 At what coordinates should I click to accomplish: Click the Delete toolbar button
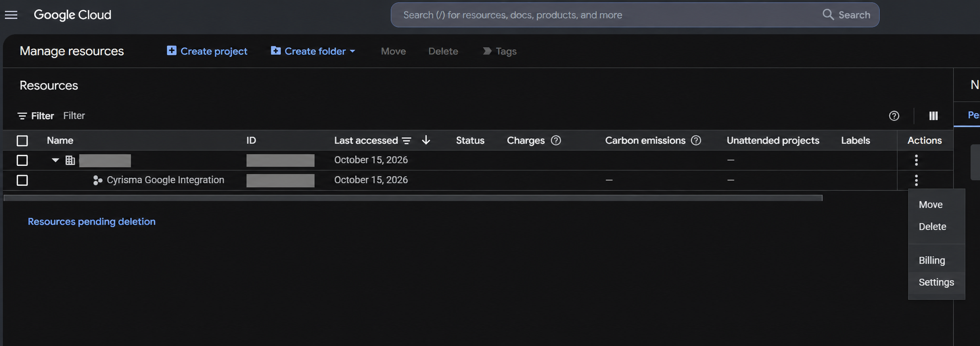pos(443,51)
